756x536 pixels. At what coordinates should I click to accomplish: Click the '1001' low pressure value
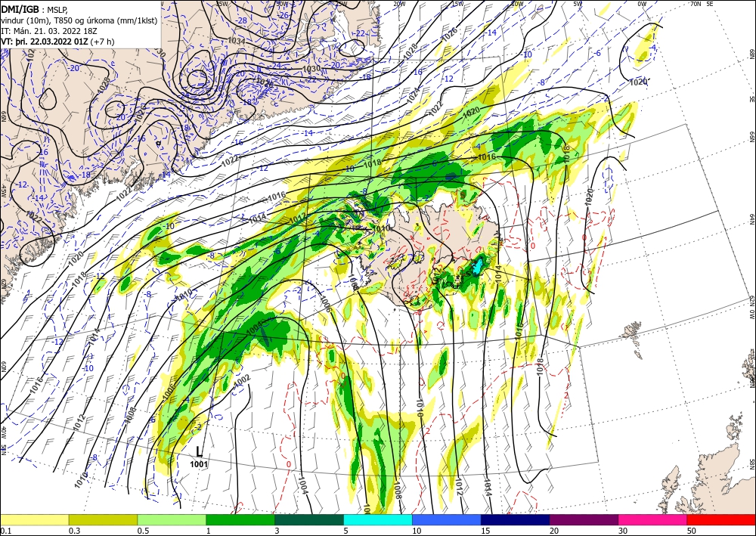coord(199,464)
